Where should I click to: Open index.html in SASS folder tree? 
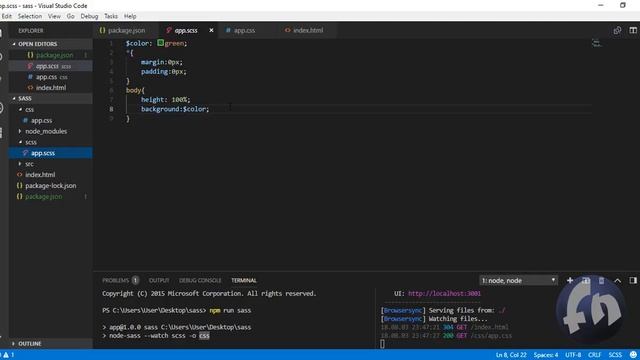point(40,175)
